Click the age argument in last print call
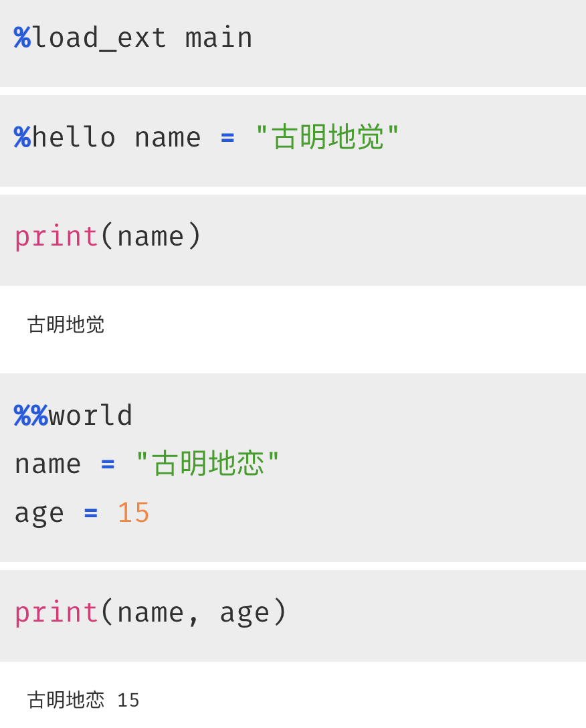 [245, 614]
